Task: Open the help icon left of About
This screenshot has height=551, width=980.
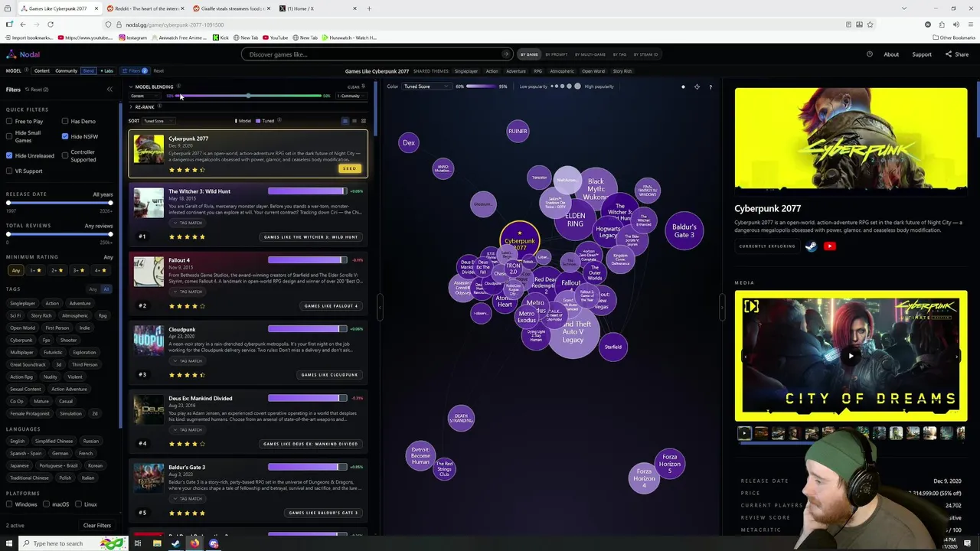Action: 870,54
